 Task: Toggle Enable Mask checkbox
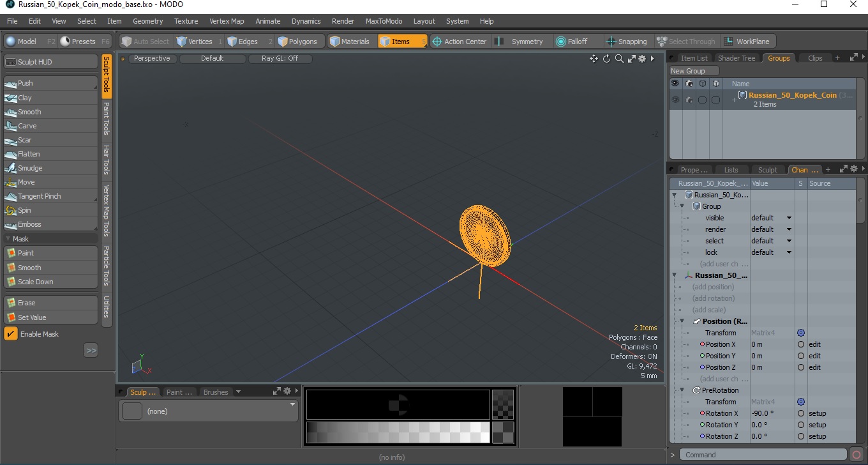coord(11,334)
